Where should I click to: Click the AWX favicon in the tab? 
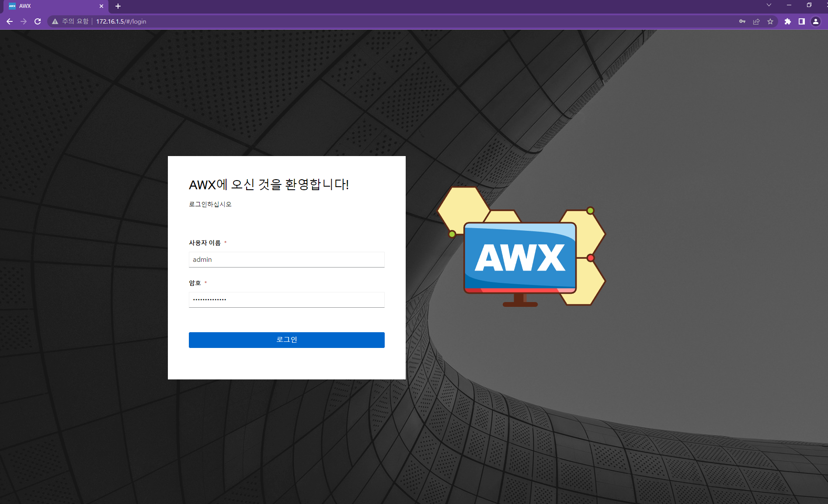[x=12, y=6]
